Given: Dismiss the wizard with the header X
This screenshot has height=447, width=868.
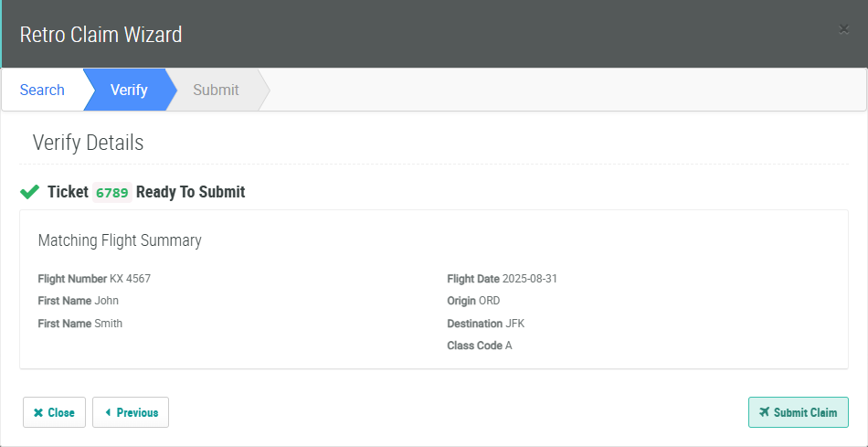Looking at the screenshot, I should coord(843,29).
